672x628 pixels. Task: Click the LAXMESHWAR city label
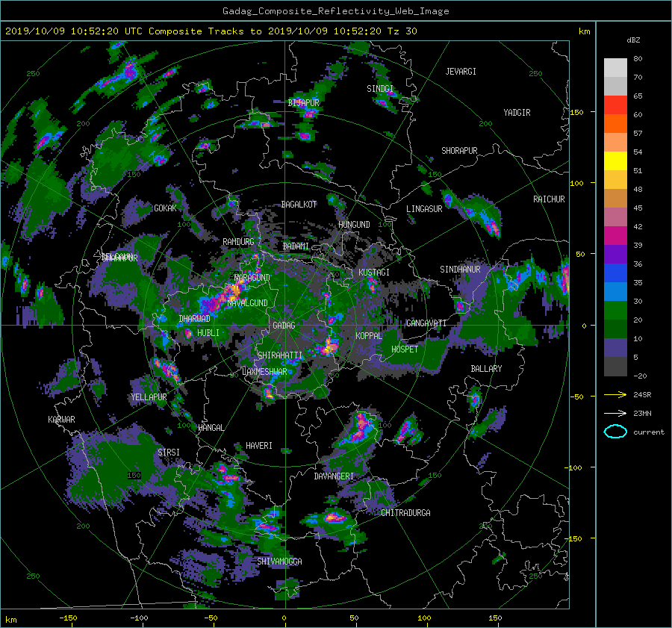pyautogui.click(x=264, y=372)
